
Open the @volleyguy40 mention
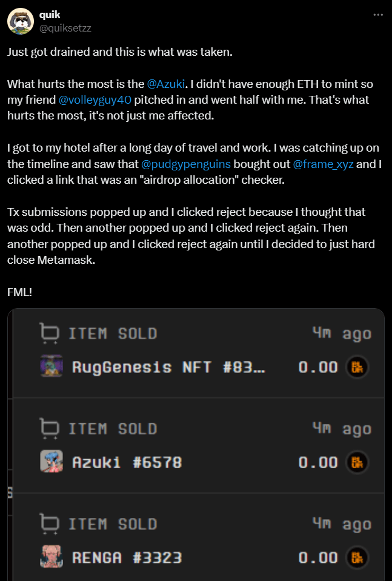pos(95,100)
